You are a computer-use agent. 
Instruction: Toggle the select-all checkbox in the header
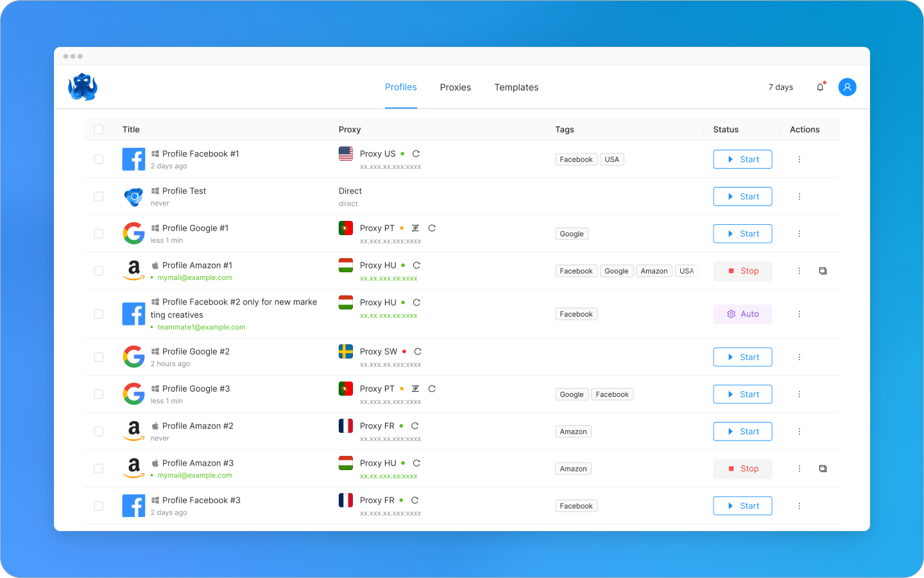coord(99,130)
